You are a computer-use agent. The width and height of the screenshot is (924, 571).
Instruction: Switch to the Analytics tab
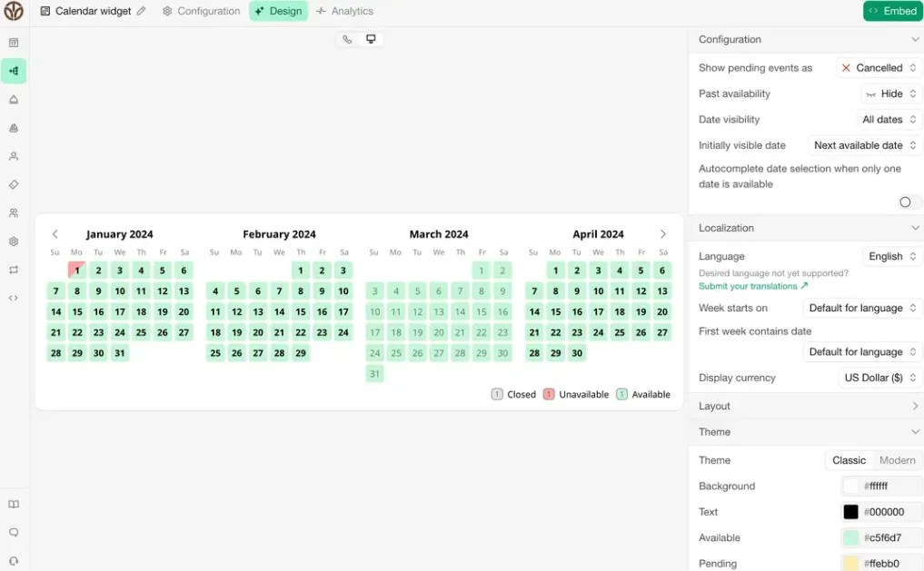pyautogui.click(x=344, y=11)
